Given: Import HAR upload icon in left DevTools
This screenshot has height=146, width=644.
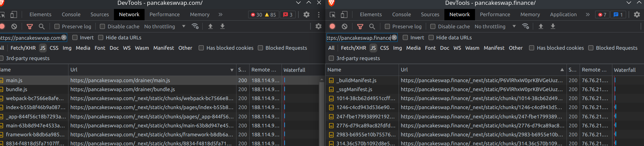Looking at the screenshot, I should tap(210, 26).
